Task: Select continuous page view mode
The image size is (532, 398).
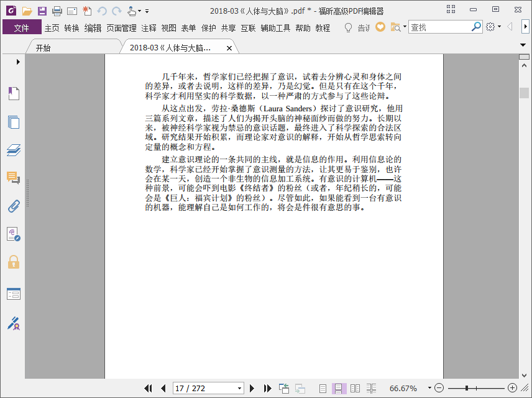Action: coord(339,388)
